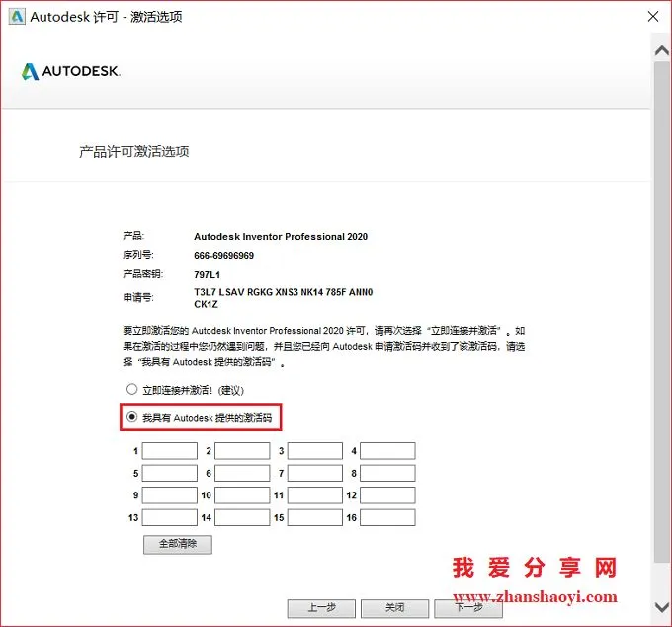Click the vertical scrollbar thumb
This screenshot has width=672, height=627.
662,312
